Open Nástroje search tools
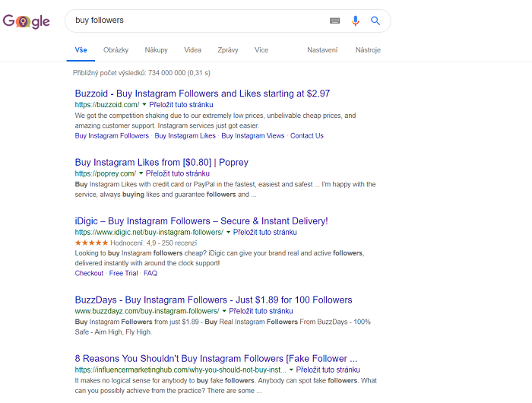The width and height of the screenshot is (532, 403). 368,50
